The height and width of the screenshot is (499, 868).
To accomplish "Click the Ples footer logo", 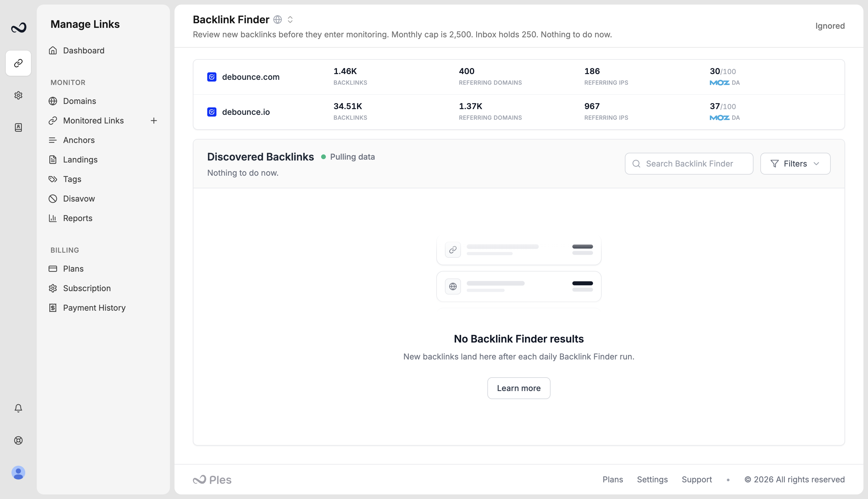I will (x=212, y=479).
